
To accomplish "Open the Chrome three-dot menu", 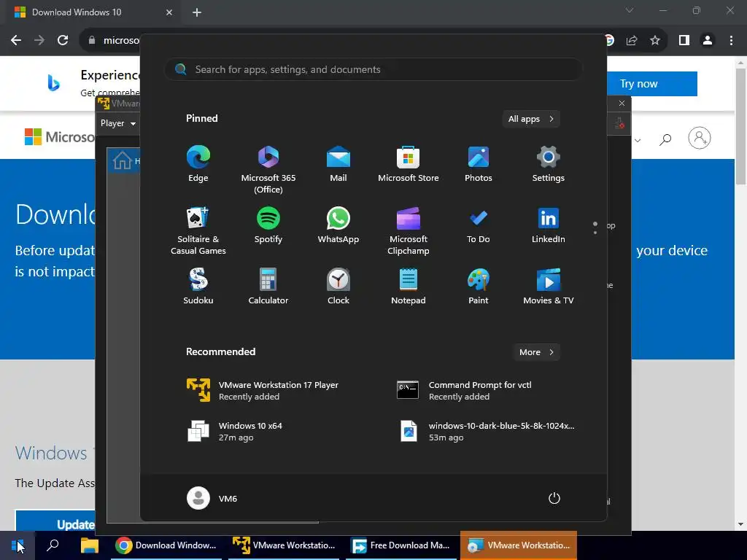I will [x=731, y=41].
